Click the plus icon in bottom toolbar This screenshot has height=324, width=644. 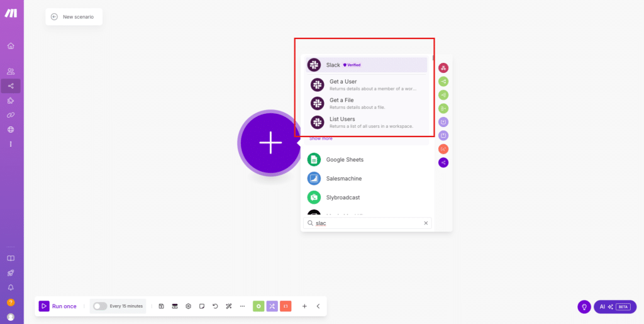304,306
